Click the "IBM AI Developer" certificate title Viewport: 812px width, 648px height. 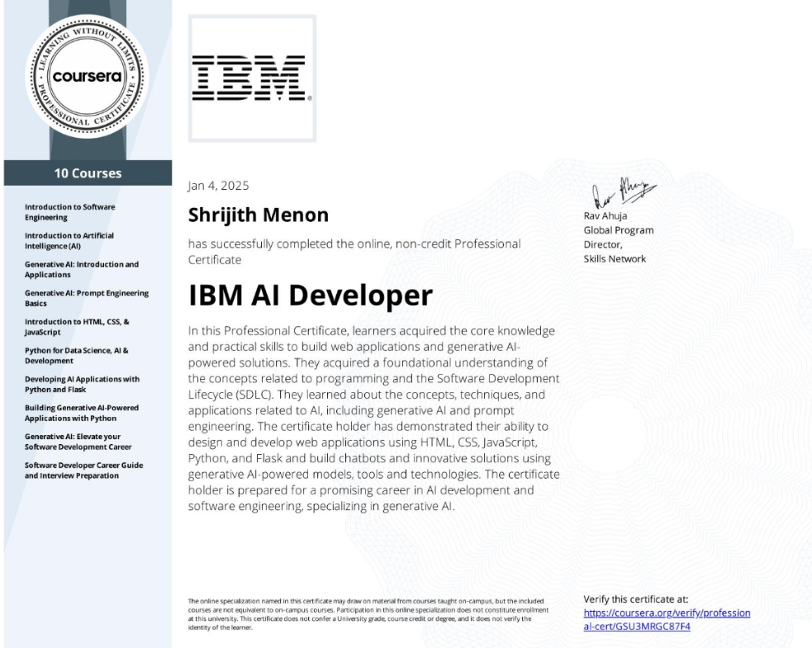[311, 296]
